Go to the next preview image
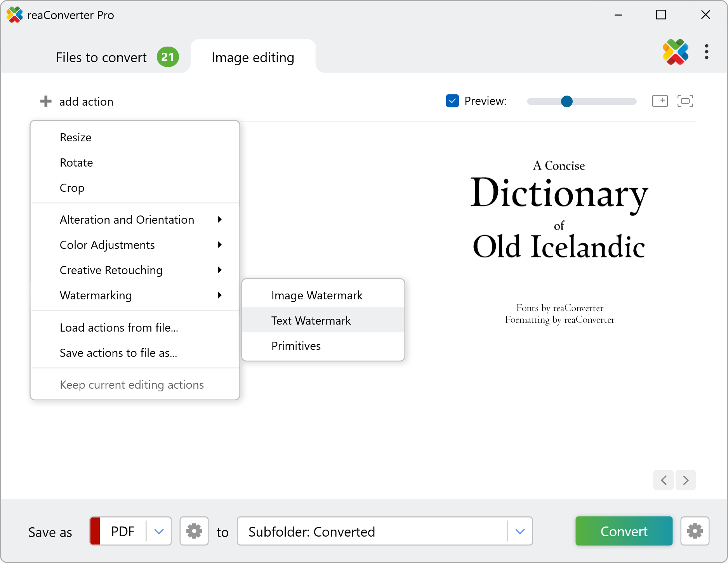 pyautogui.click(x=686, y=480)
